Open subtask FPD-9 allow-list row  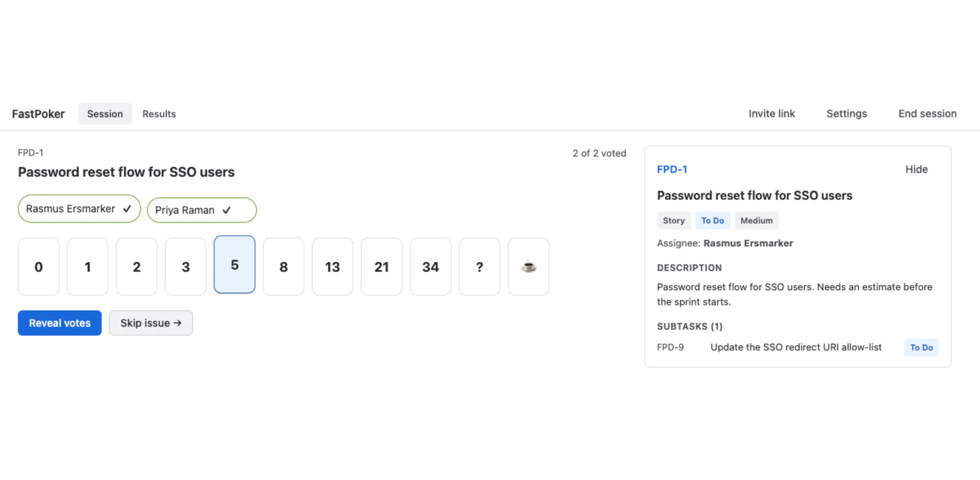click(x=797, y=347)
